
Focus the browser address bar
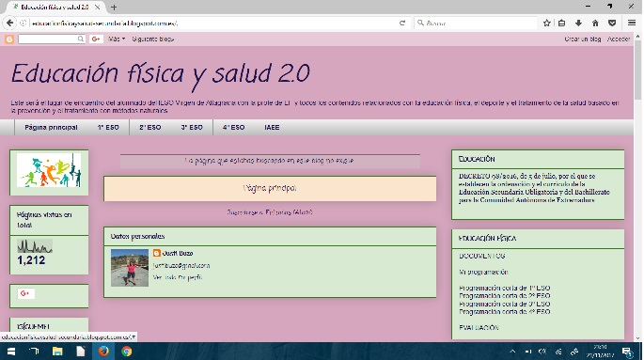(x=213, y=23)
